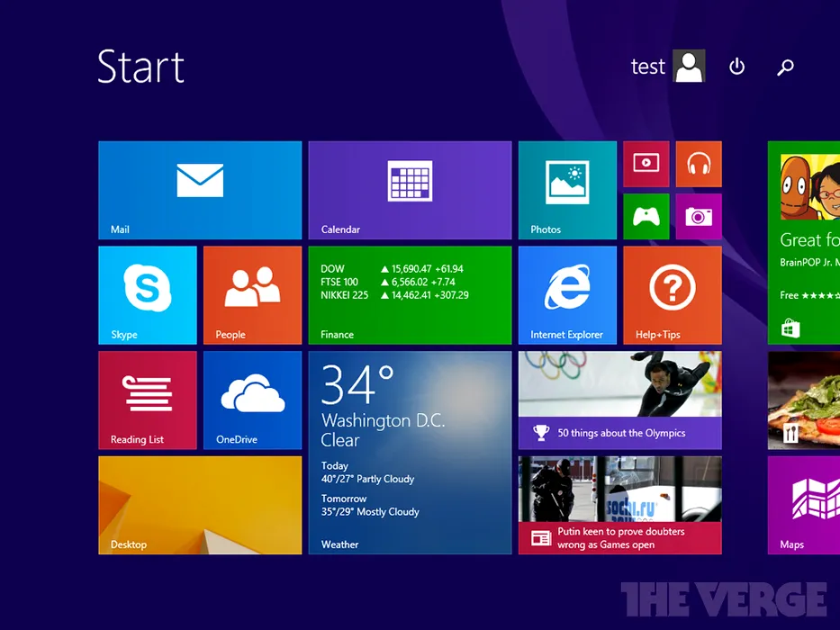The width and height of the screenshot is (840, 630).
Task: Launch Skype from the Start screen
Action: tap(148, 294)
